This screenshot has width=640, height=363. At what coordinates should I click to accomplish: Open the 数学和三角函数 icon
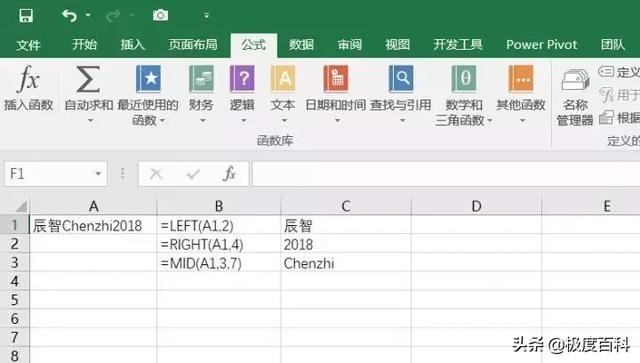point(464,78)
